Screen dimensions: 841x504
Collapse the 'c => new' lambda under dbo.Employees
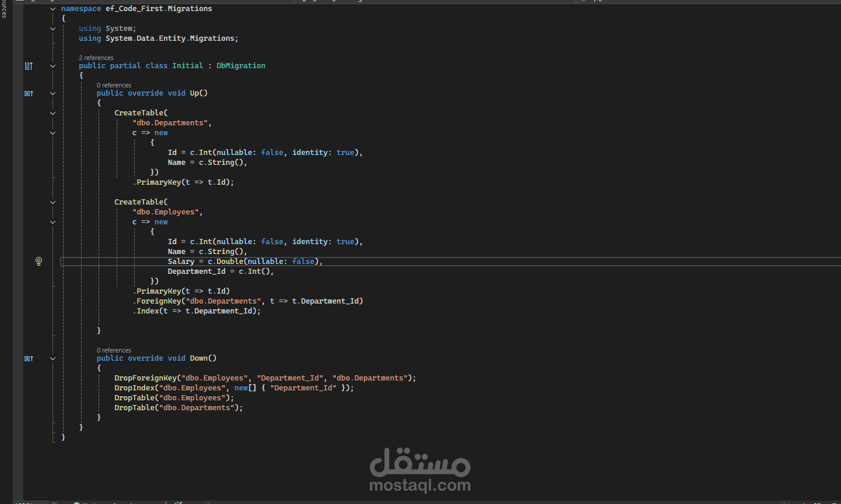point(52,222)
